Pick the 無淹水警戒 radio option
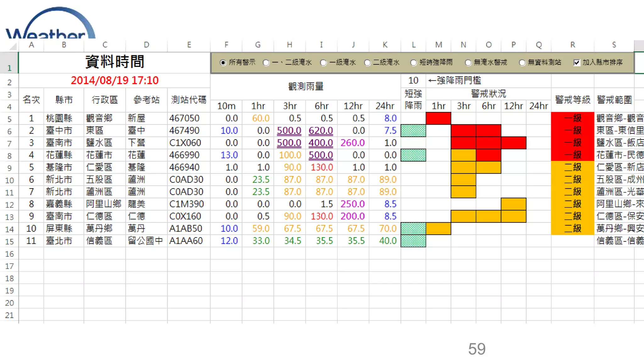Screen dimensions: 644x362 click(468, 63)
